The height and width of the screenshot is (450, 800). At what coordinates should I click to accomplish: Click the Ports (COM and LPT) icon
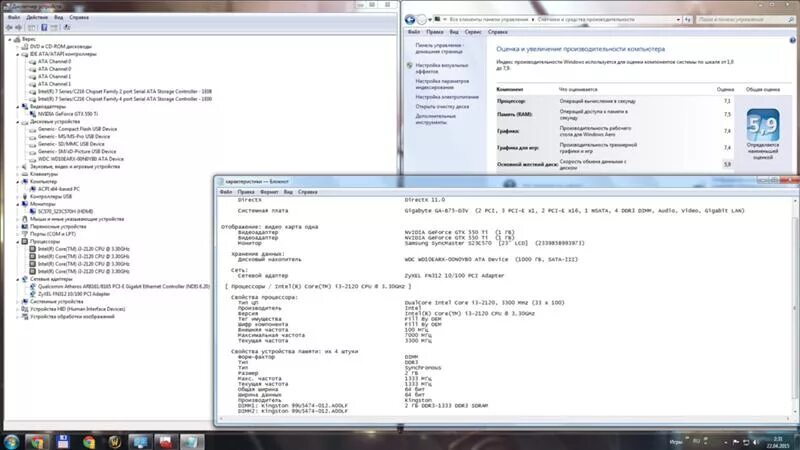(x=24, y=234)
